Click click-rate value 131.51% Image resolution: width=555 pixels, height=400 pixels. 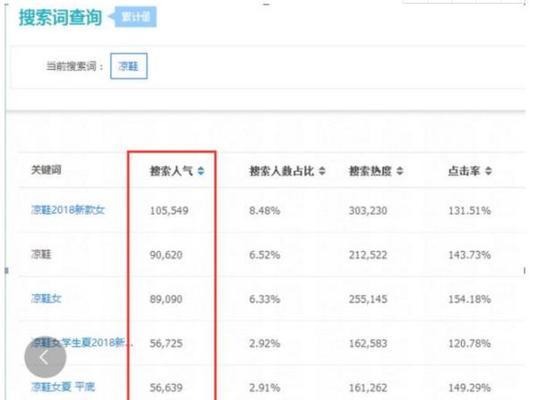click(x=469, y=211)
